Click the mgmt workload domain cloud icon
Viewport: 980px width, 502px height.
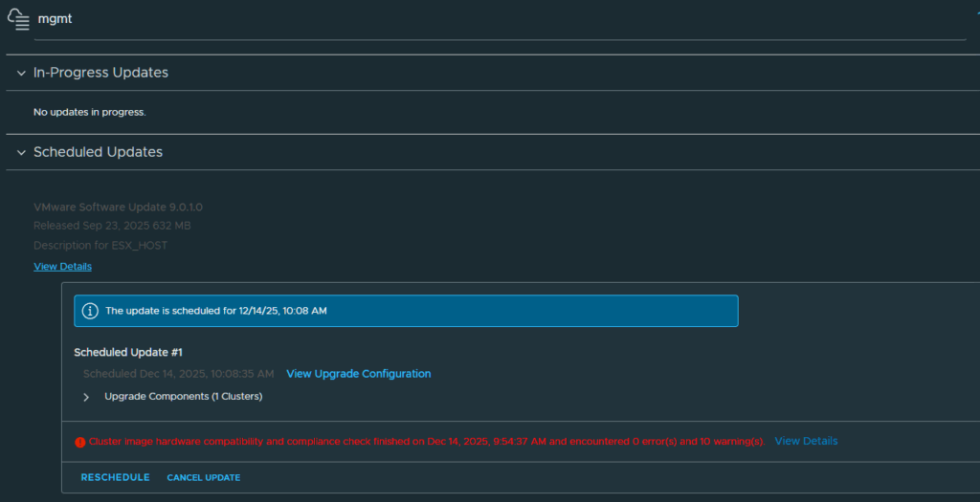click(19, 19)
